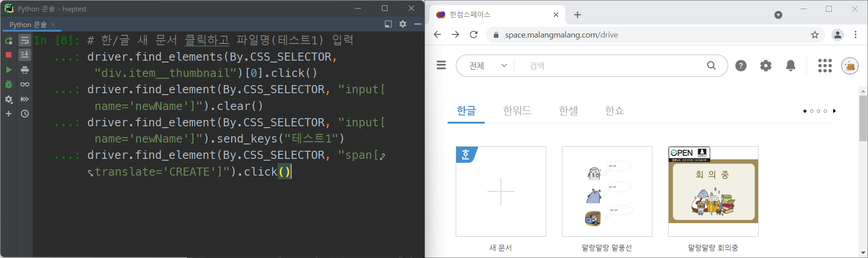Open PyCharm tool window options gear
The image size is (868, 258).
point(403,24)
